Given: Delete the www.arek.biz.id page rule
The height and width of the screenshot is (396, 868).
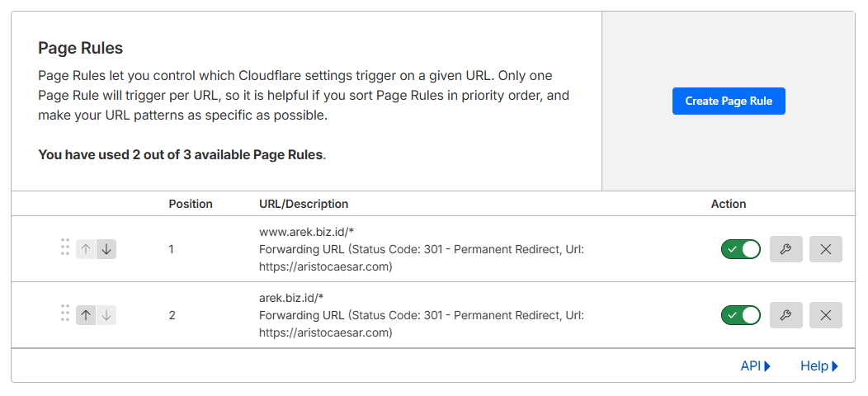Looking at the screenshot, I should point(825,249).
